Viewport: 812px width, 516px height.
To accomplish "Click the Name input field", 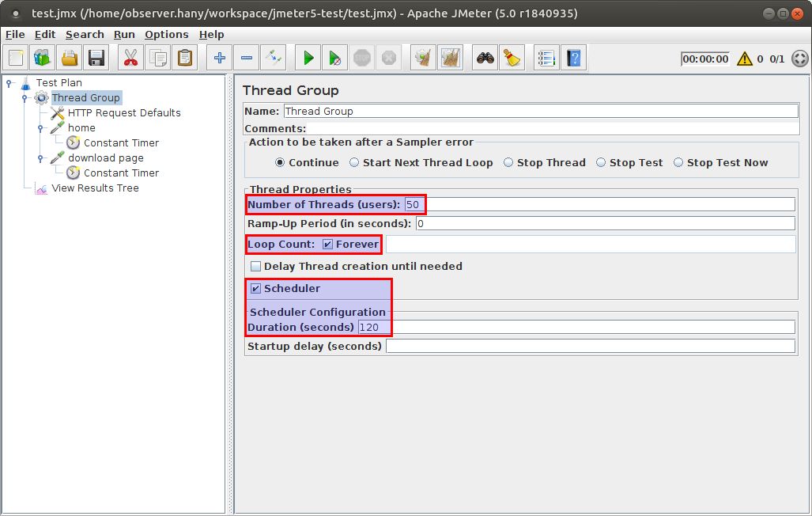I will [x=541, y=111].
